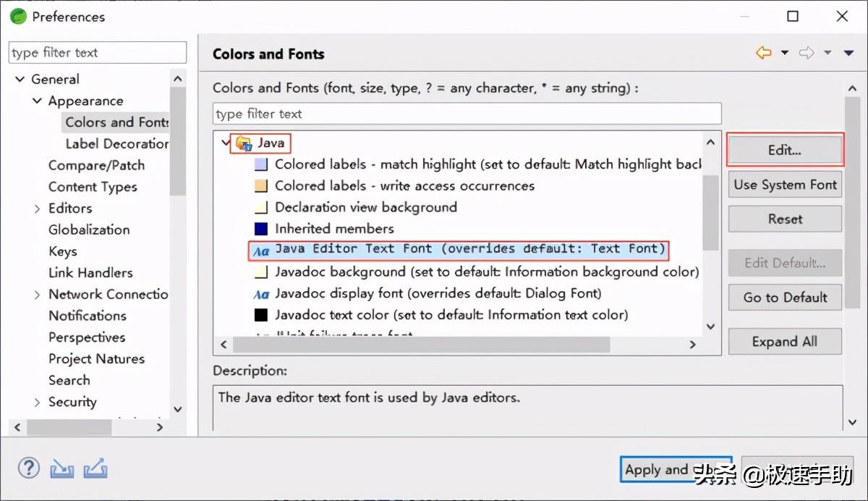Click the Javadoc display font icon
868x501 pixels.
click(260, 294)
